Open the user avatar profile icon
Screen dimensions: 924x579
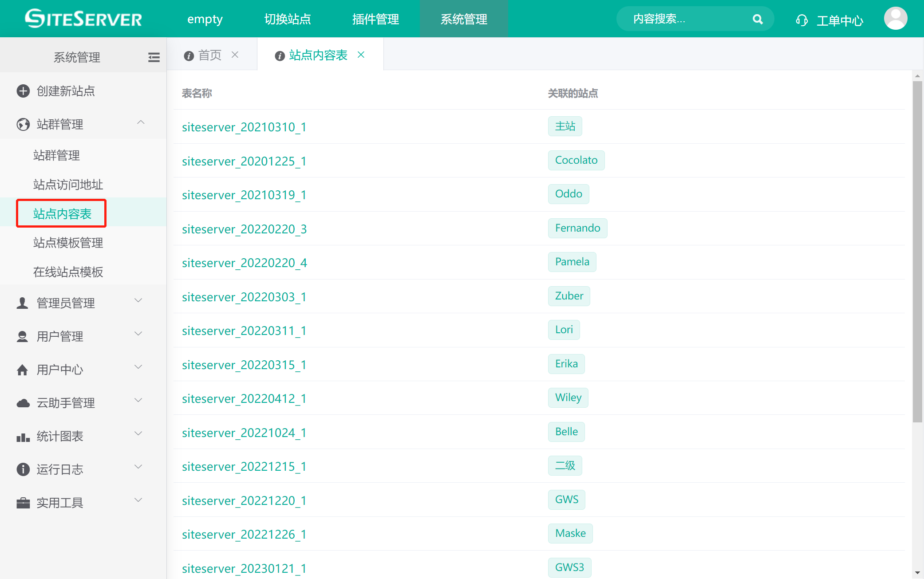[x=895, y=19]
